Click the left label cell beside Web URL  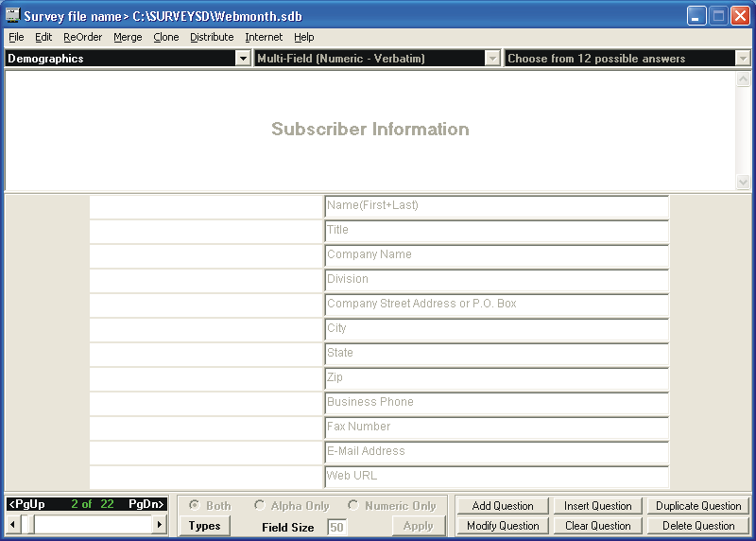(206, 478)
